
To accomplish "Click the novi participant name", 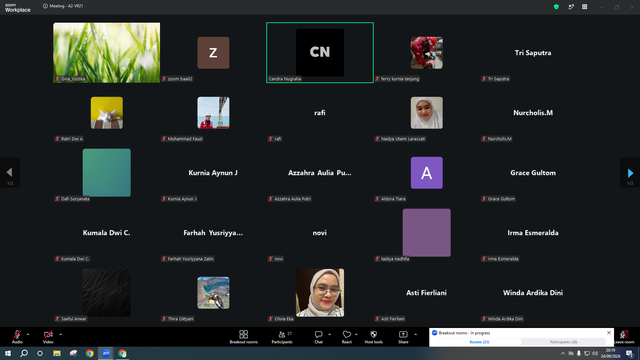I will click(320, 233).
